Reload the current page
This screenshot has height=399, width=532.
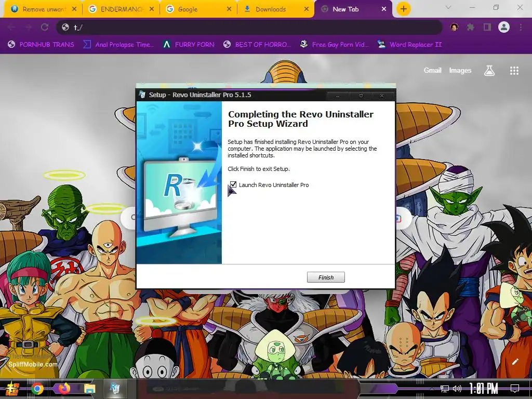pos(45,27)
